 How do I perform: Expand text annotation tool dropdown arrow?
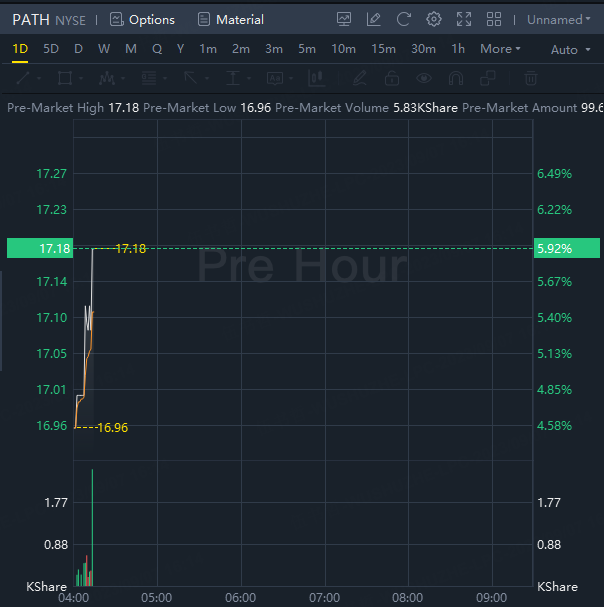291,78
